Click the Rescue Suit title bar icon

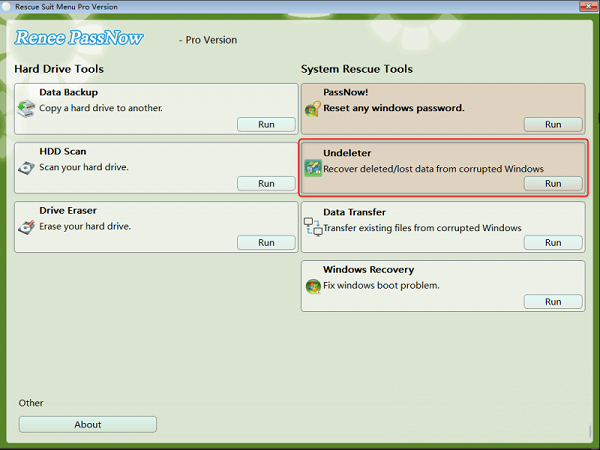tap(6, 7)
